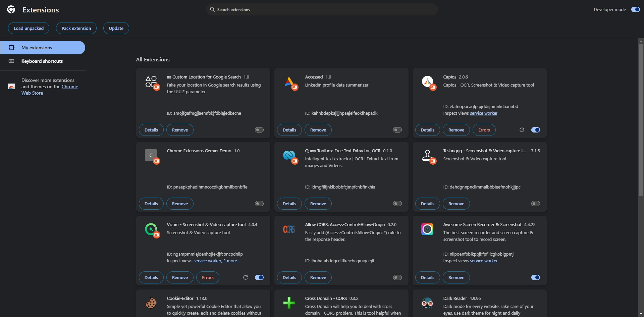Click the keyboard icon for Keyboard shortcuts
This screenshot has height=317, width=644.
click(x=11, y=61)
